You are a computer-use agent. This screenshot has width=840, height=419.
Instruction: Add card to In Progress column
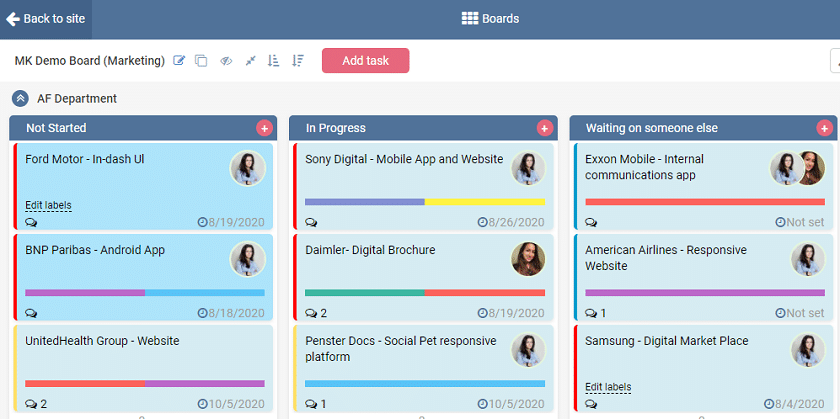coord(544,128)
